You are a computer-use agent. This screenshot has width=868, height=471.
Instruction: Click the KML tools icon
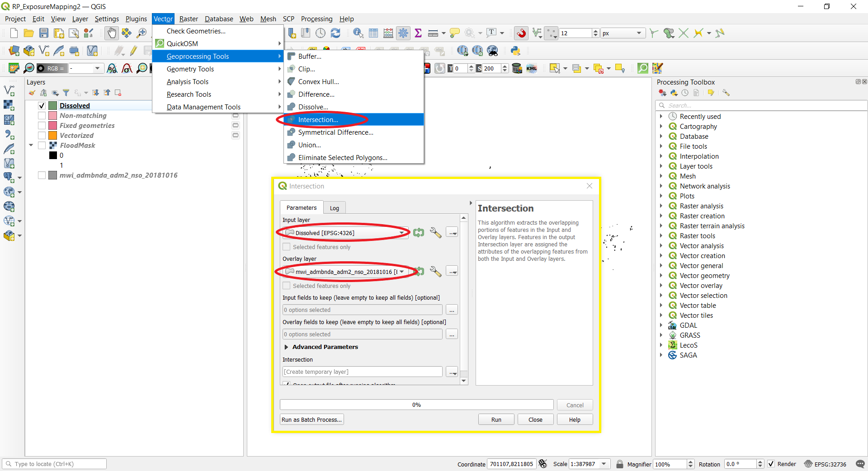tap(532, 68)
